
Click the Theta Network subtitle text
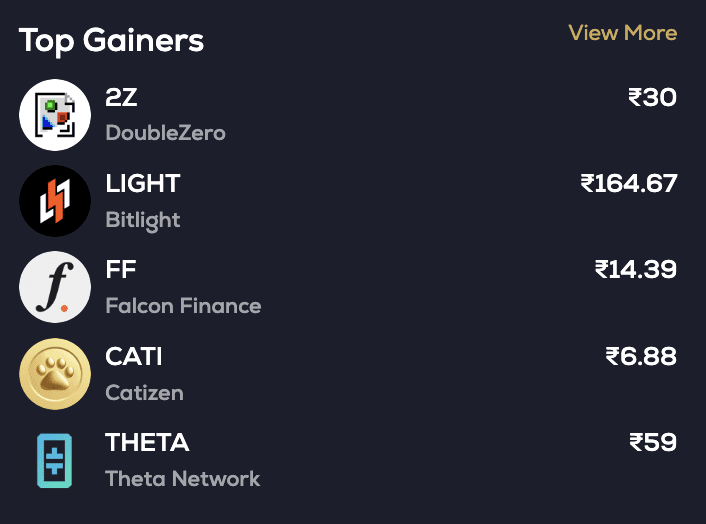[x=182, y=479]
